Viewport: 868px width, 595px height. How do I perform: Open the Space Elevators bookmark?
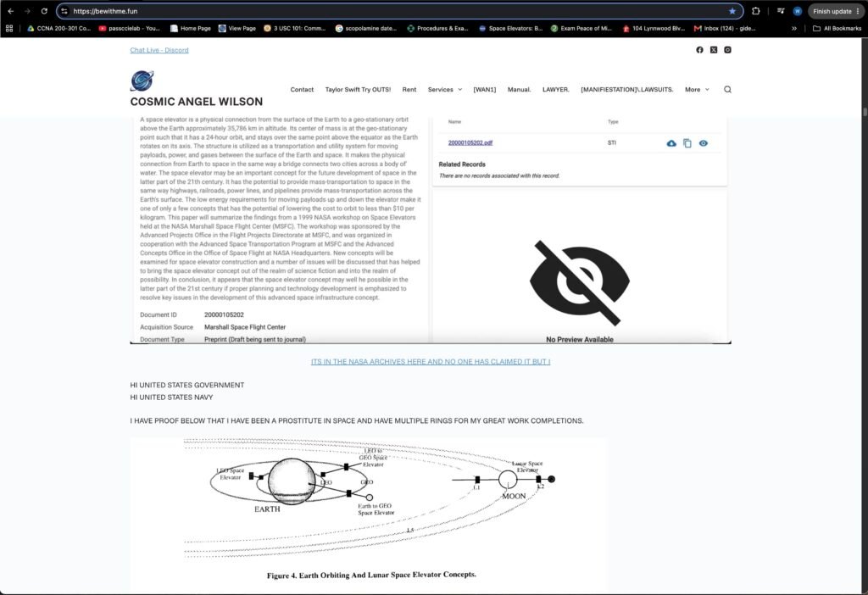point(510,28)
